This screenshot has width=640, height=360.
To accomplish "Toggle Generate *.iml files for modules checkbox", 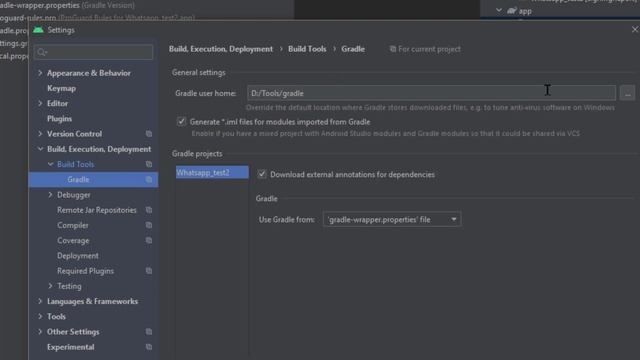I will [x=181, y=122].
